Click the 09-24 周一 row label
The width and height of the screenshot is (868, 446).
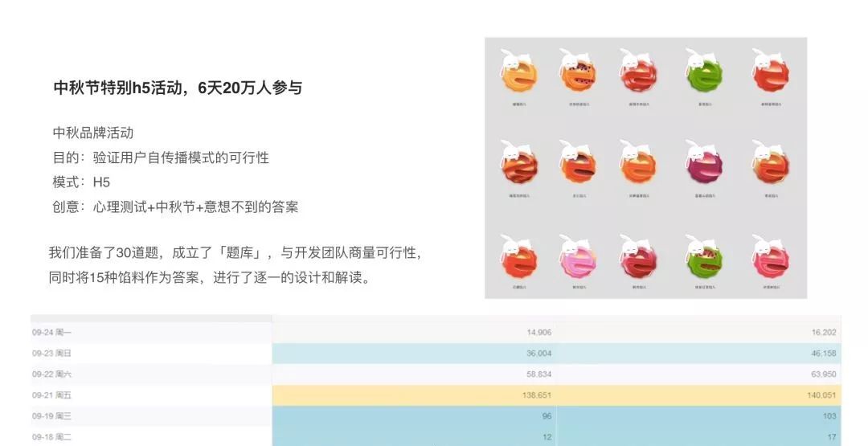tap(51, 333)
